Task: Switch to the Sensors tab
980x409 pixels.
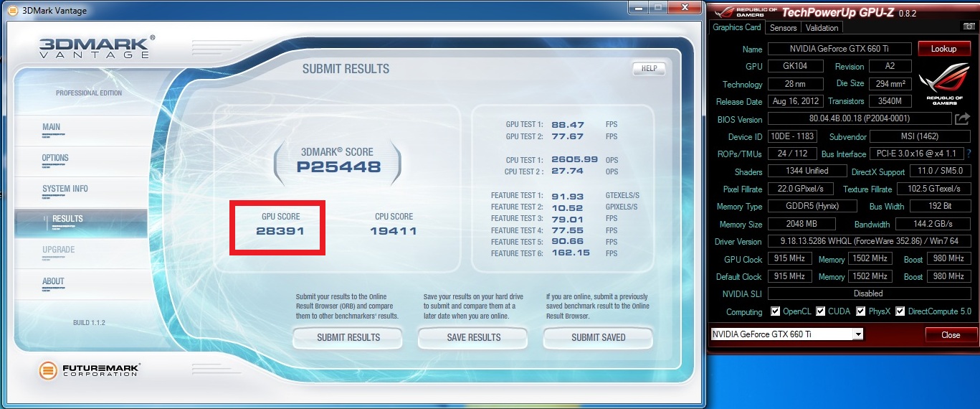Action: [x=783, y=28]
